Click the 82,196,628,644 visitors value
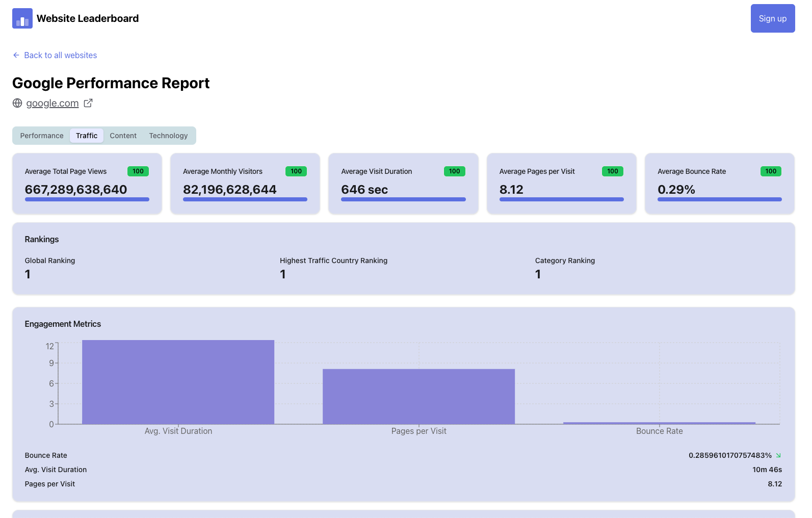Viewport: 812px width, 518px height. [230, 190]
